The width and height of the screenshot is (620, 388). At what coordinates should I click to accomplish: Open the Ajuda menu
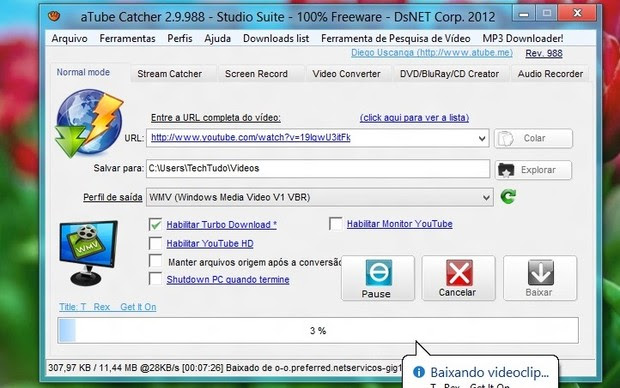tap(217, 38)
